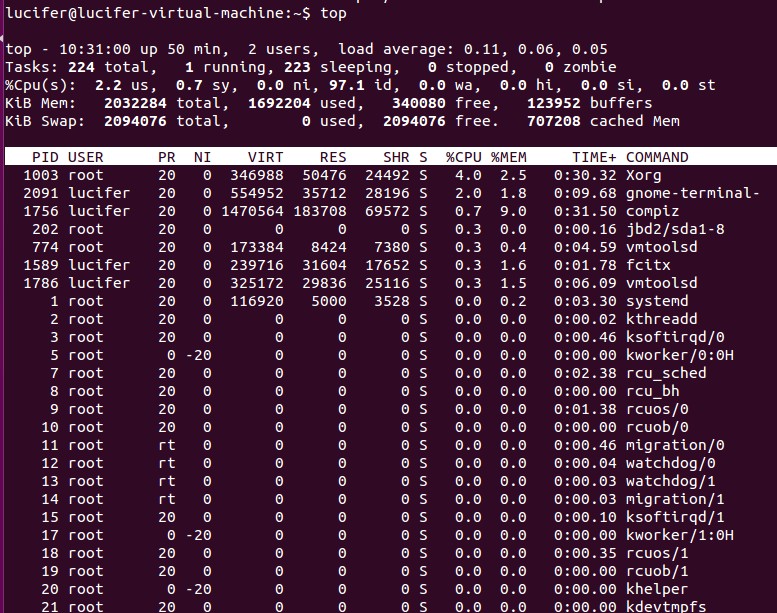Select the fcitx process command
This screenshot has height=613, width=777.
pyautogui.click(x=648, y=265)
